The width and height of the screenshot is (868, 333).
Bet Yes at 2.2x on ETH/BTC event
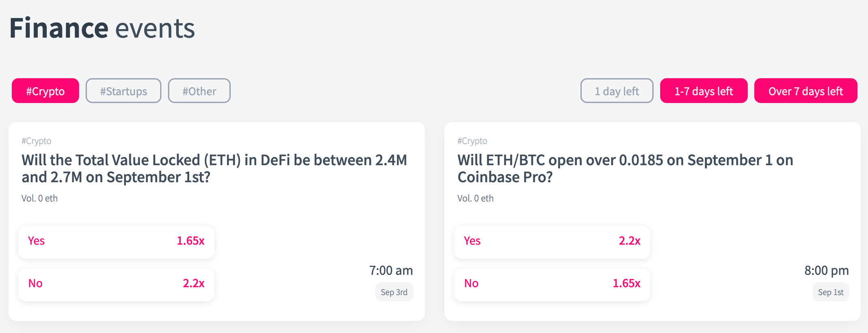click(x=552, y=242)
